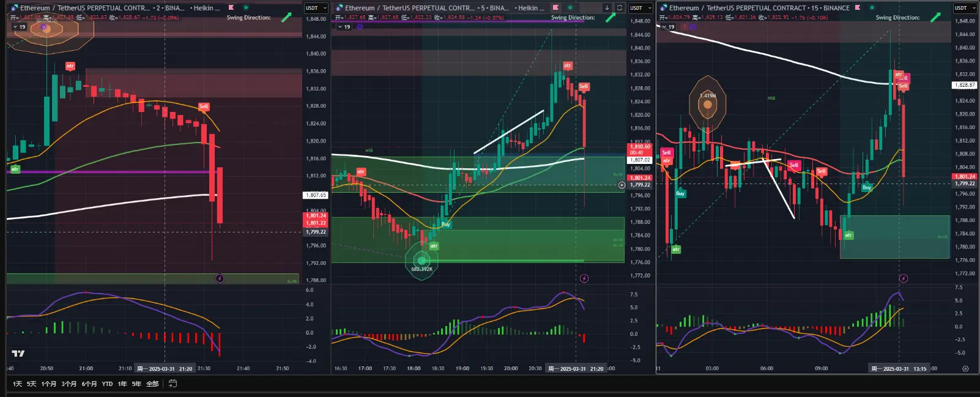Screen dimensions: 980x397
Task: Click the green swing direction arrow on 15-minute chart
Action: coord(935,17)
